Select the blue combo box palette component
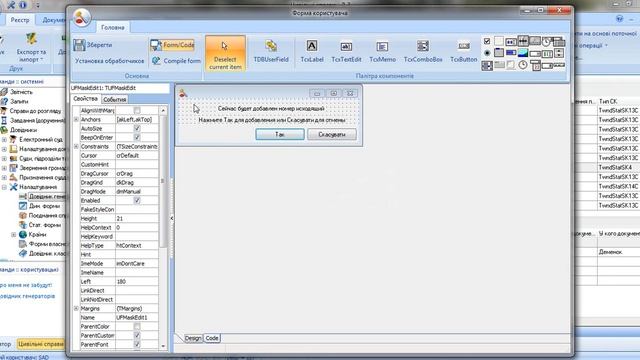640x360 pixels. click(x=511, y=53)
